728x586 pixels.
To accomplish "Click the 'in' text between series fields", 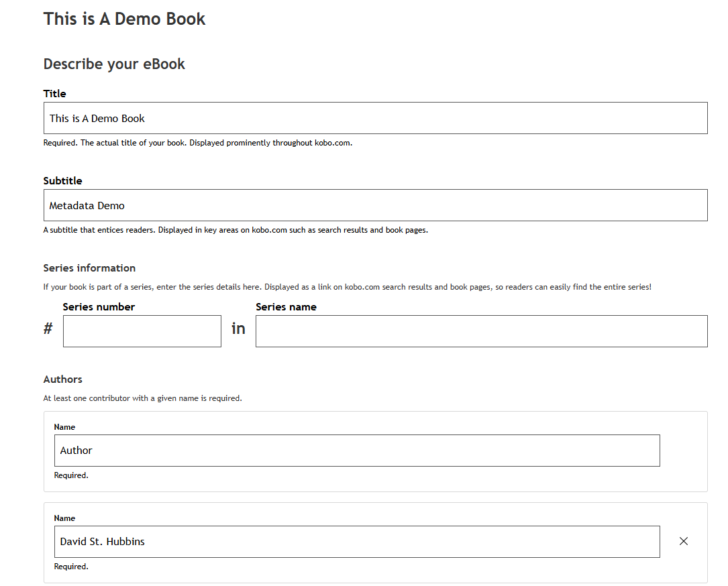I will click(x=238, y=329).
